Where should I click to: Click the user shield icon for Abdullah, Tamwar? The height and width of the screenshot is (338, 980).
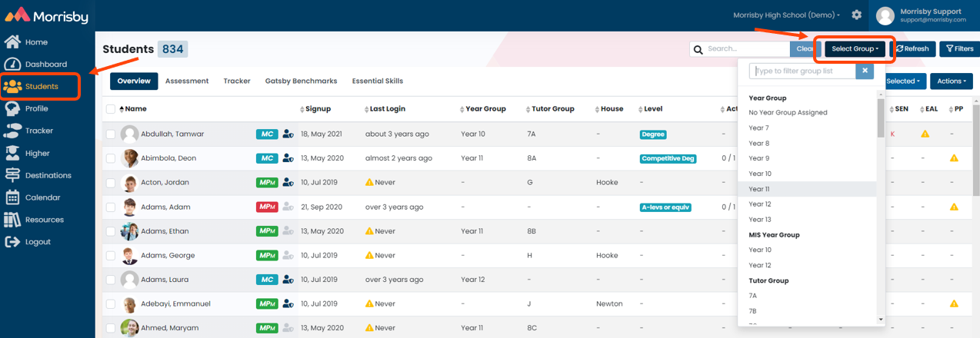(x=288, y=134)
